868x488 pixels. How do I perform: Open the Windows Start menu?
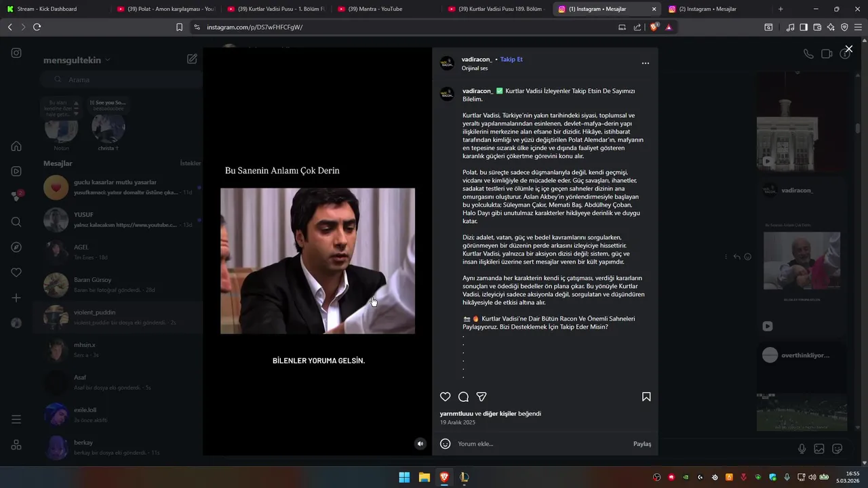coord(404,477)
